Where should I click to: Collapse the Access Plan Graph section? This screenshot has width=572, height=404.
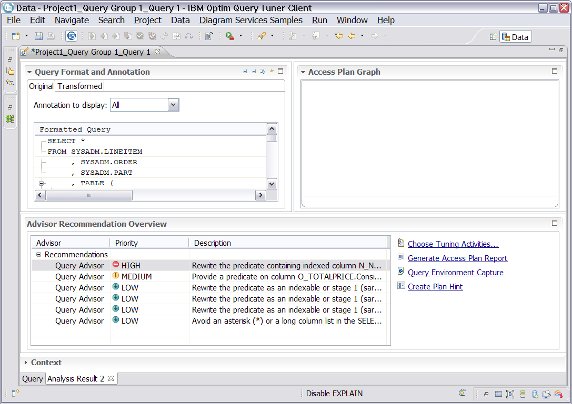coord(303,72)
